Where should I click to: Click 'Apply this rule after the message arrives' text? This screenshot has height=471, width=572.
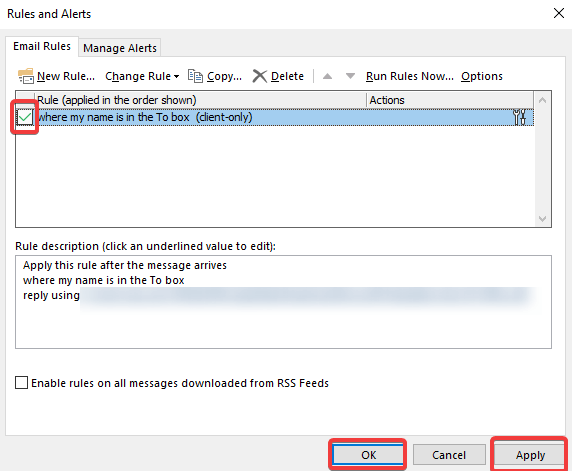point(125,265)
